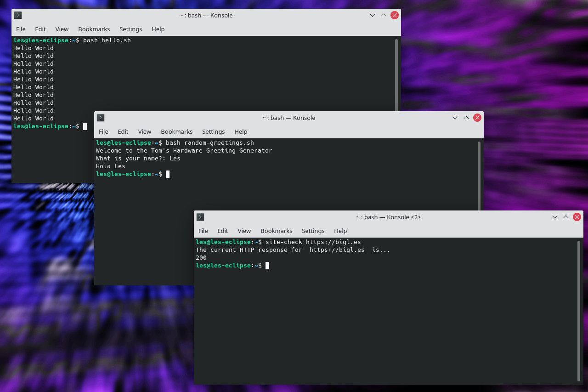Click the Konsole icon in random-greetings window titlebar
The height and width of the screenshot is (392, 588).
(100, 118)
